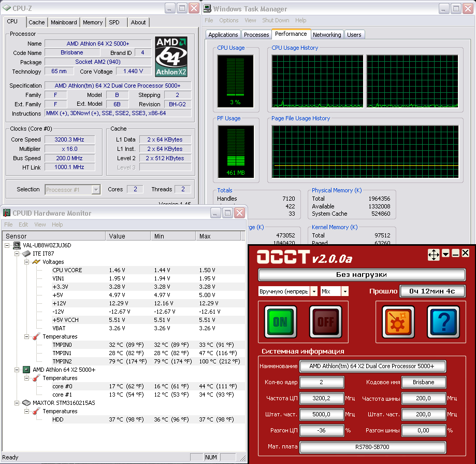The height and width of the screenshot is (464, 476).
Task: Click the OCCT status bar 'Без нагрузки'
Action: click(x=362, y=275)
